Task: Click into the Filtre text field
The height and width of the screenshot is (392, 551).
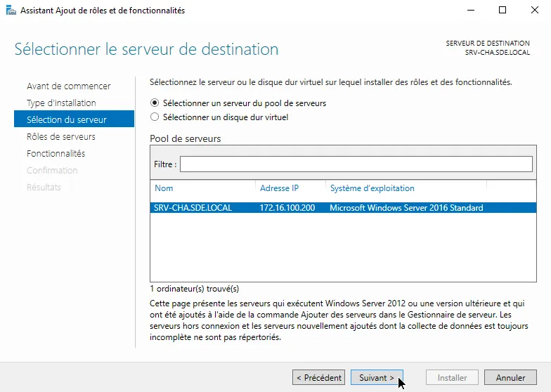Action: pyautogui.click(x=356, y=164)
